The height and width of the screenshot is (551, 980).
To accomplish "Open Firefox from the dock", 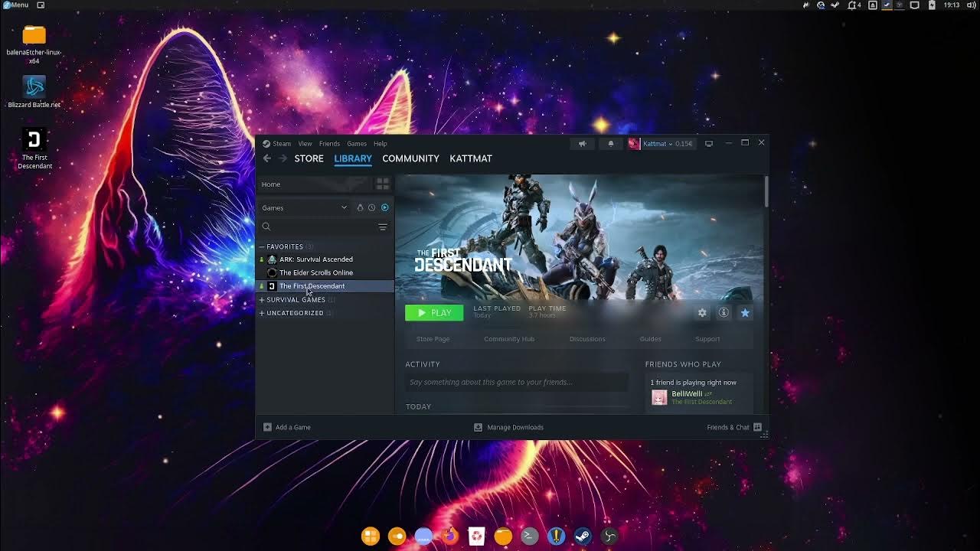I will [x=449, y=536].
